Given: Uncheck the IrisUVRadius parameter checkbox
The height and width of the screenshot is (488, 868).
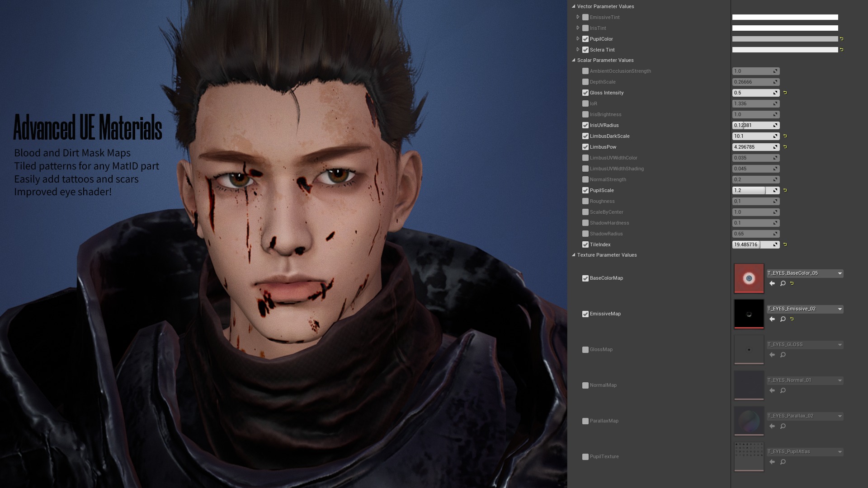Looking at the screenshot, I should 585,125.
